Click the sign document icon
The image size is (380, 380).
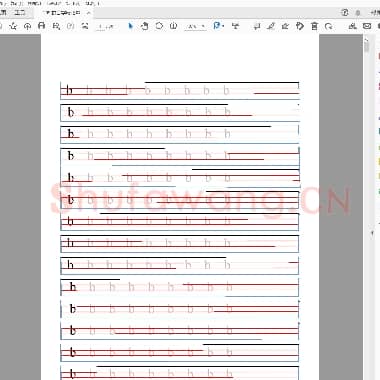(285, 26)
